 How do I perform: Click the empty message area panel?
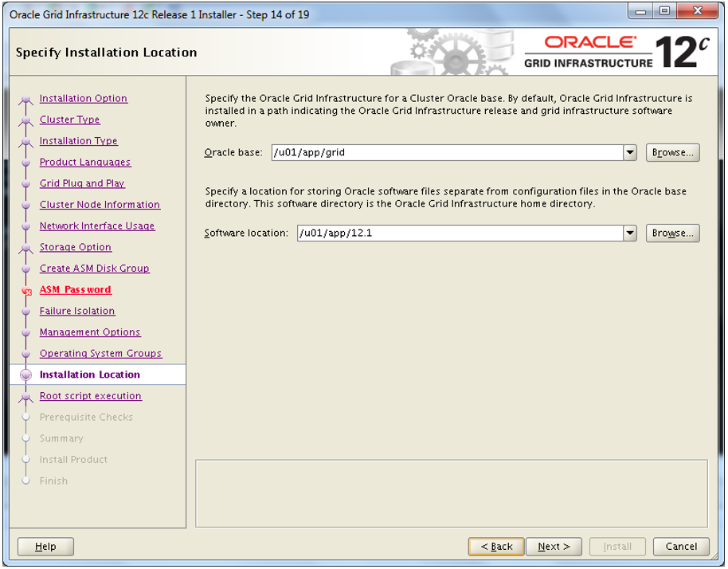click(x=452, y=494)
